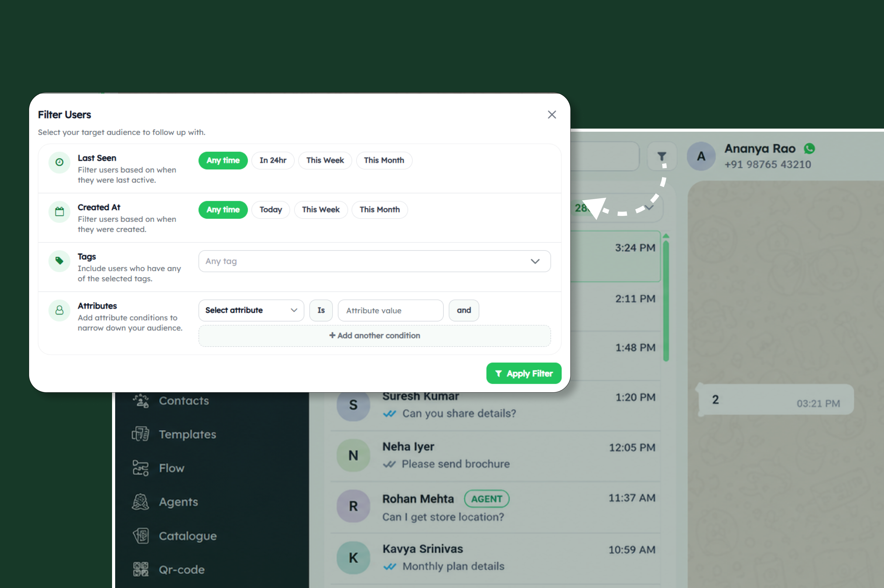Select Last Seen Any time option
Image resolution: width=884 pixels, height=588 pixels.
[223, 160]
